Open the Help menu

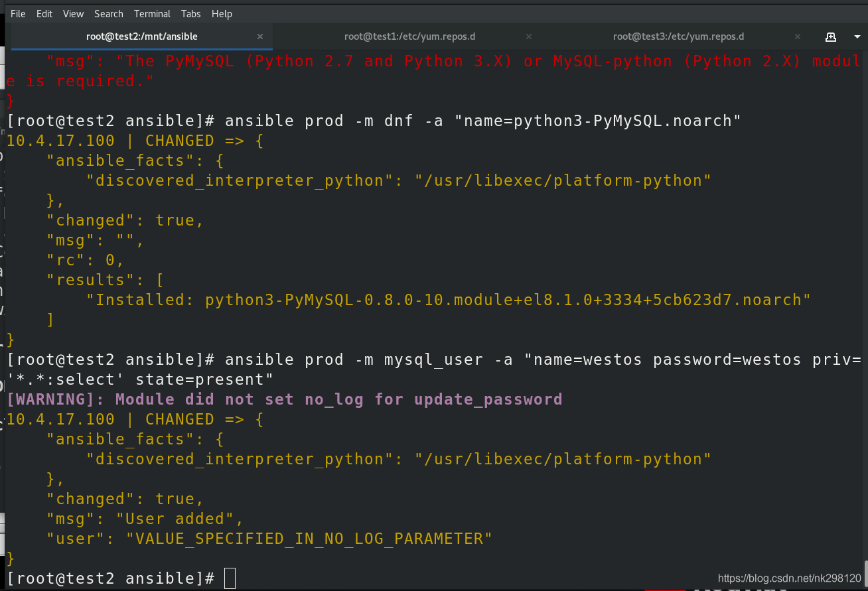(x=222, y=13)
